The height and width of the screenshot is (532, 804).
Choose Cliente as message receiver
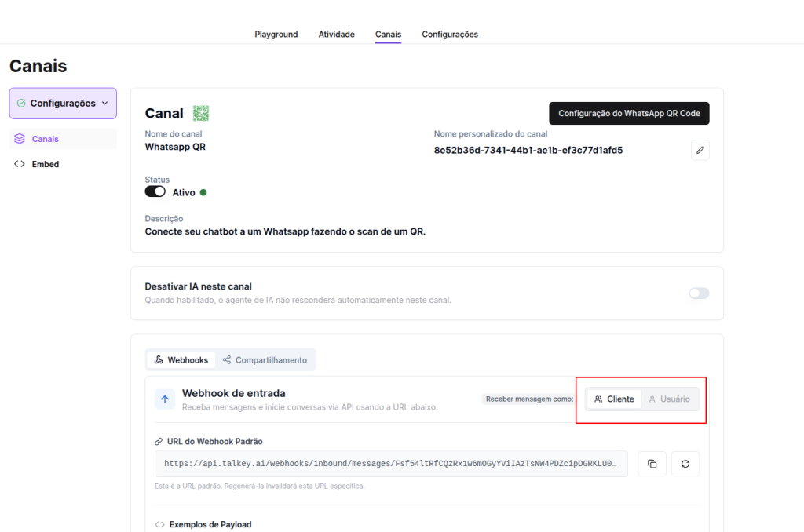coord(614,399)
